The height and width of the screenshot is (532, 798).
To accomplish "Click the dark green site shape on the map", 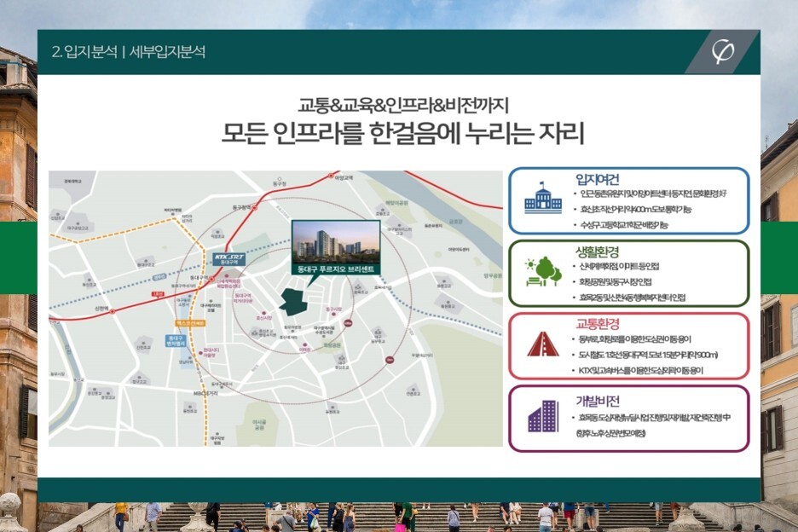I will [x=293, y=301].
